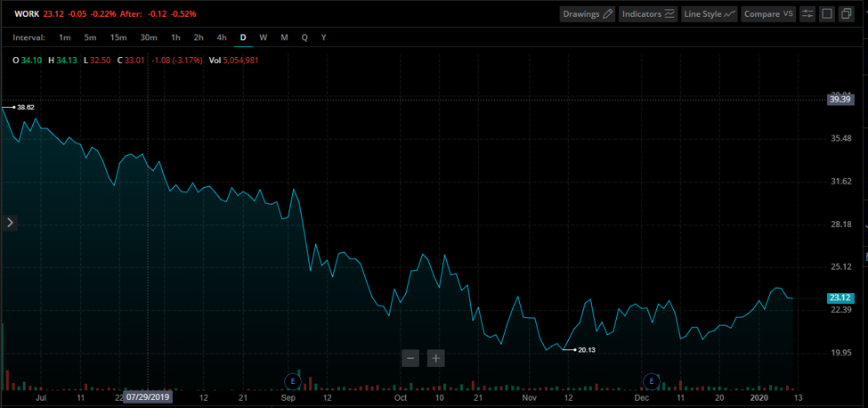Maximize chart with single square icon

tap(827, 14)
